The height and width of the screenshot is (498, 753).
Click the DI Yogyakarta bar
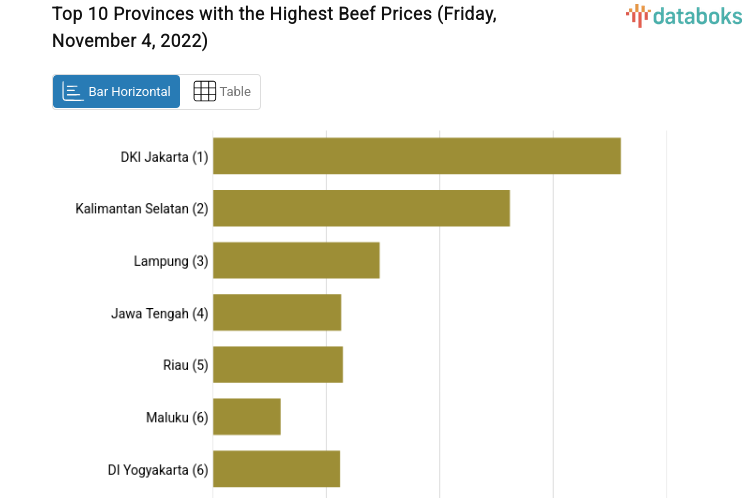pyautogui.click(x=276, y=468)
